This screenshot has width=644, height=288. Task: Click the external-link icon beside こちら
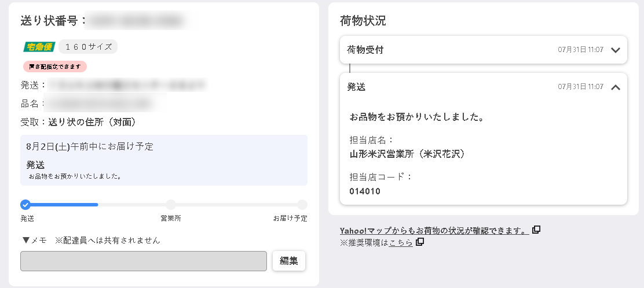point(420,242)
